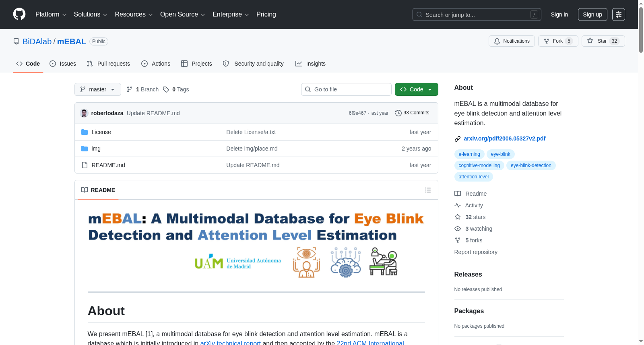Click Report repository
Image resolution: width=644 pixels, height=345 pixels.
[x=476, y=252]
